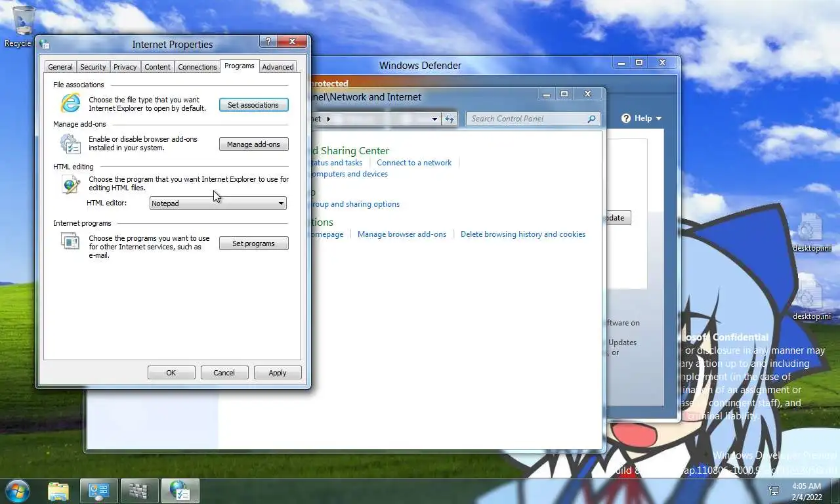Open Manage browser add-ons link

click(x=402, y=234)
